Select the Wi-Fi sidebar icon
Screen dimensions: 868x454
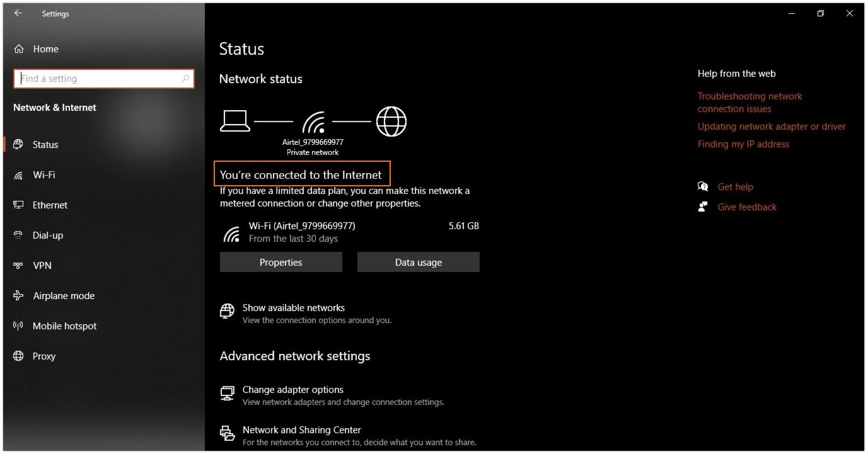pyautogui.click(x=18, y=174)
